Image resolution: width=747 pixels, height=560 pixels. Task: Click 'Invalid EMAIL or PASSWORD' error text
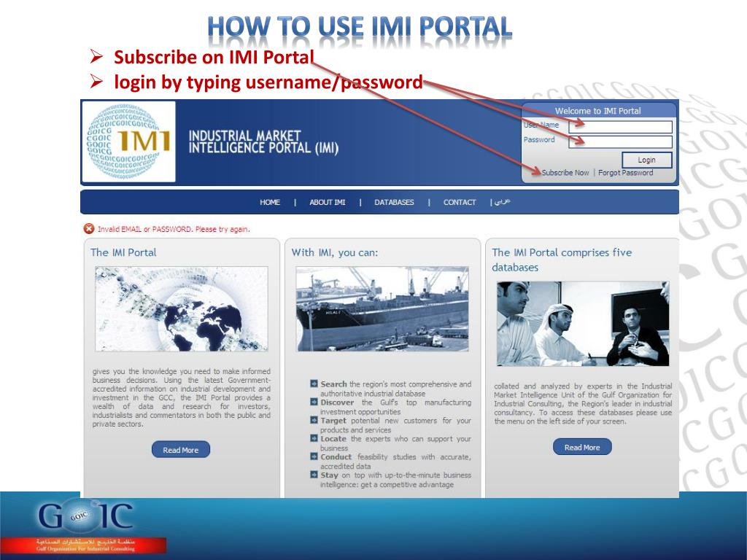174,229
